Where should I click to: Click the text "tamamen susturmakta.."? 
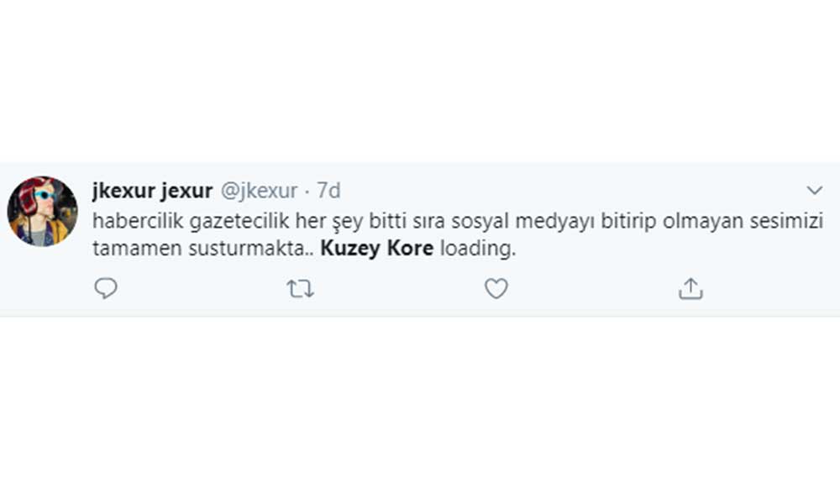(x=203, y=249)
